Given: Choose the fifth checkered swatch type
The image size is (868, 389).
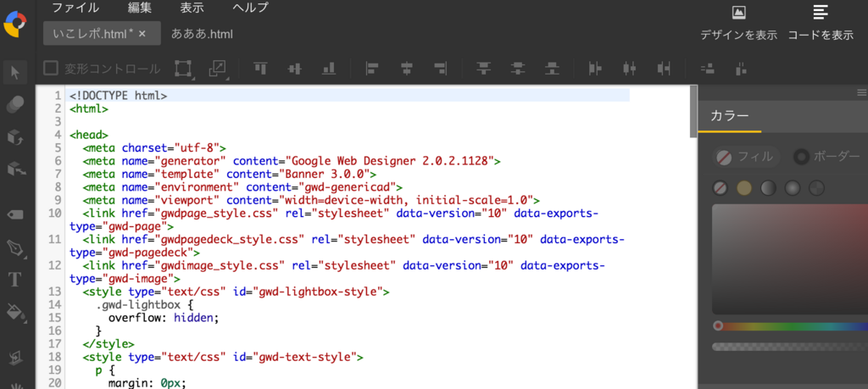Looking at the screenshot, I should point(816,189).
